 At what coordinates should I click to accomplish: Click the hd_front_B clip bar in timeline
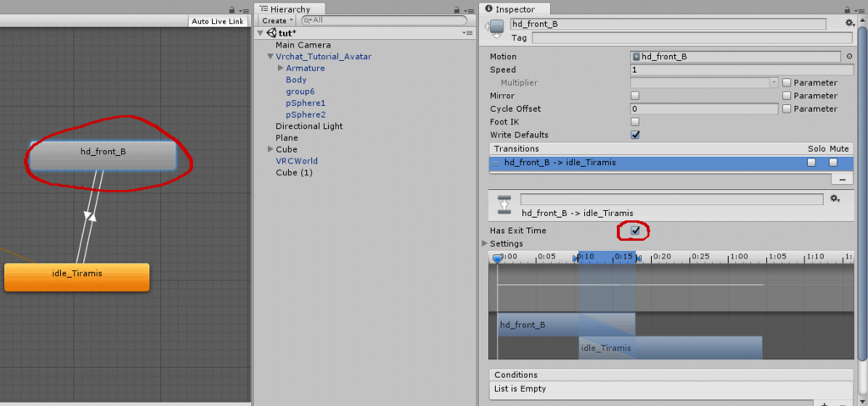(566, 325)
